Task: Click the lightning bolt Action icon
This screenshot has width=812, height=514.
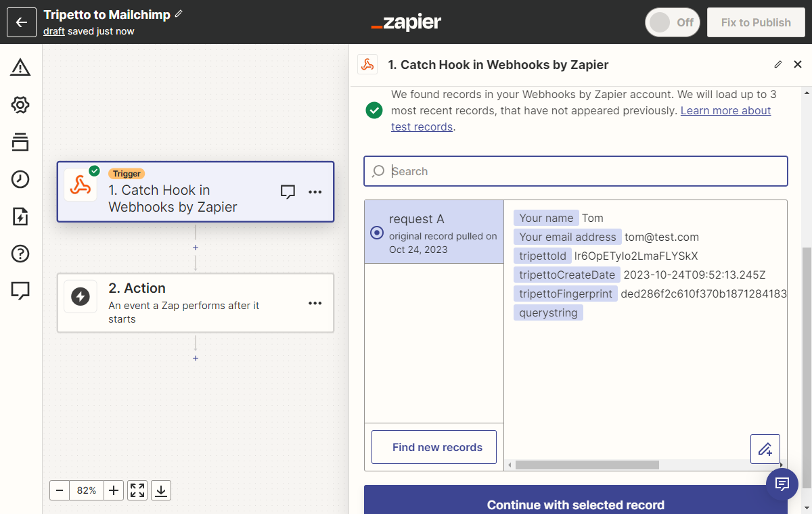Action: pyautogui.click(x=81, y=296)
